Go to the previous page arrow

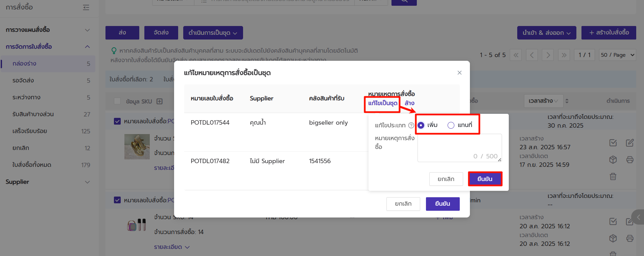click(532, 55)
